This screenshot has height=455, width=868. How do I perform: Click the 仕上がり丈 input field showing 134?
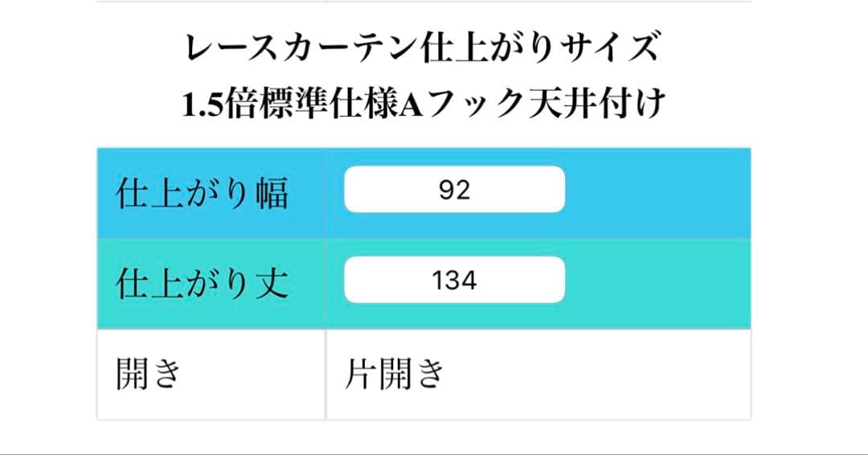(x=454, y=280)
